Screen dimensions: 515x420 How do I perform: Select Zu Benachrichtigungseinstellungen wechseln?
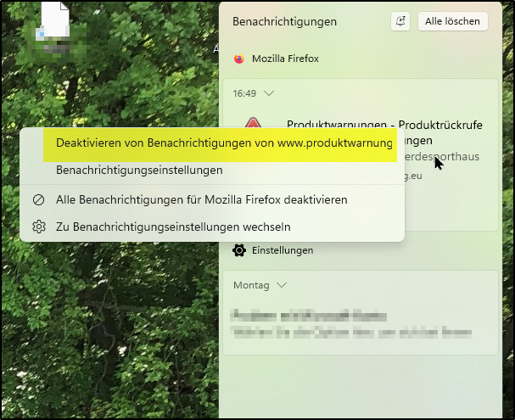tap(173, 227)
